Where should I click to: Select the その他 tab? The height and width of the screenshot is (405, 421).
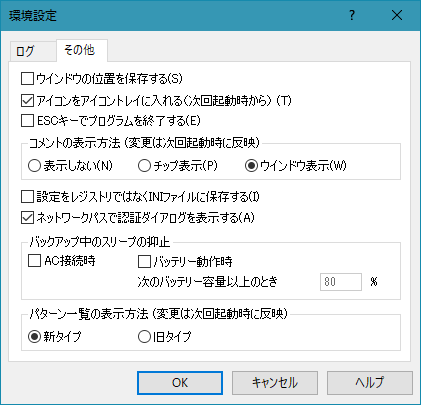click(x=82, y=50)
